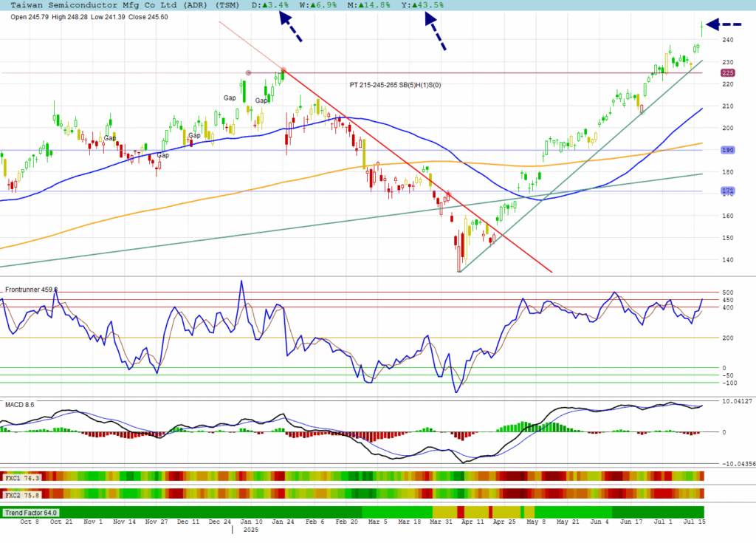Select the monthly change M:14.8% value
This screenshot has width=756, height=543.
(x=368, y=5)
